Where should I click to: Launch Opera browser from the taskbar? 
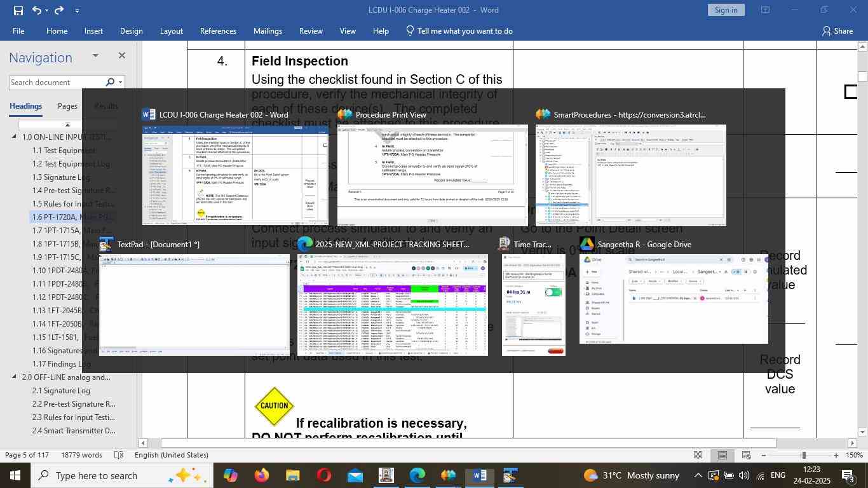tap(323, 475)
